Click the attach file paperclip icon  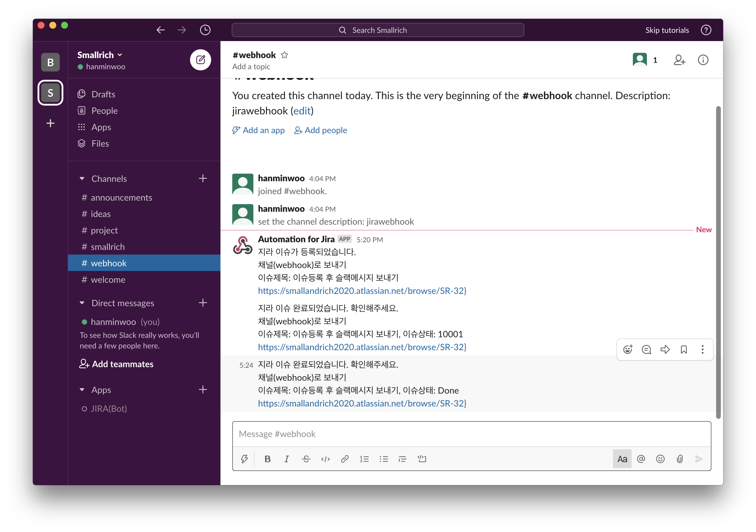[x=680, y=459]
